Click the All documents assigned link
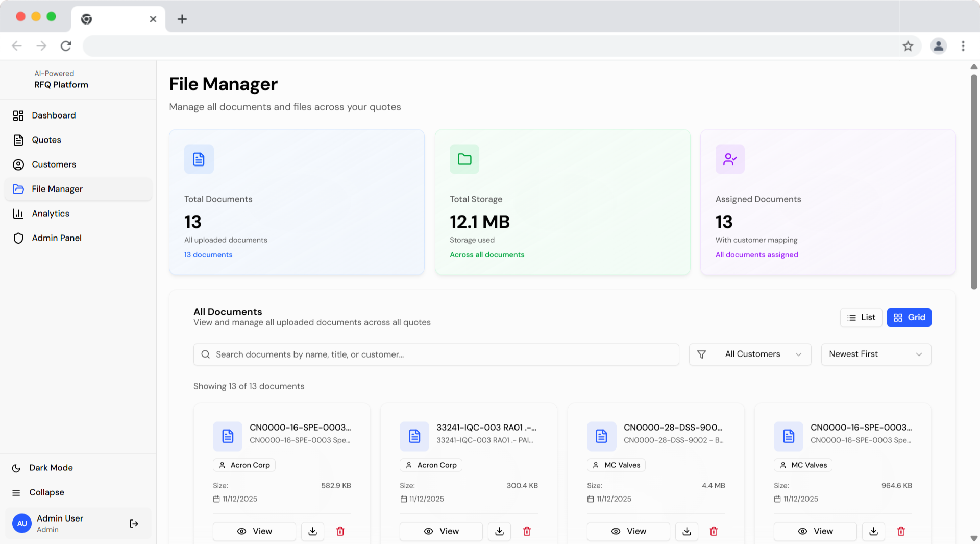 coord(756,255)
